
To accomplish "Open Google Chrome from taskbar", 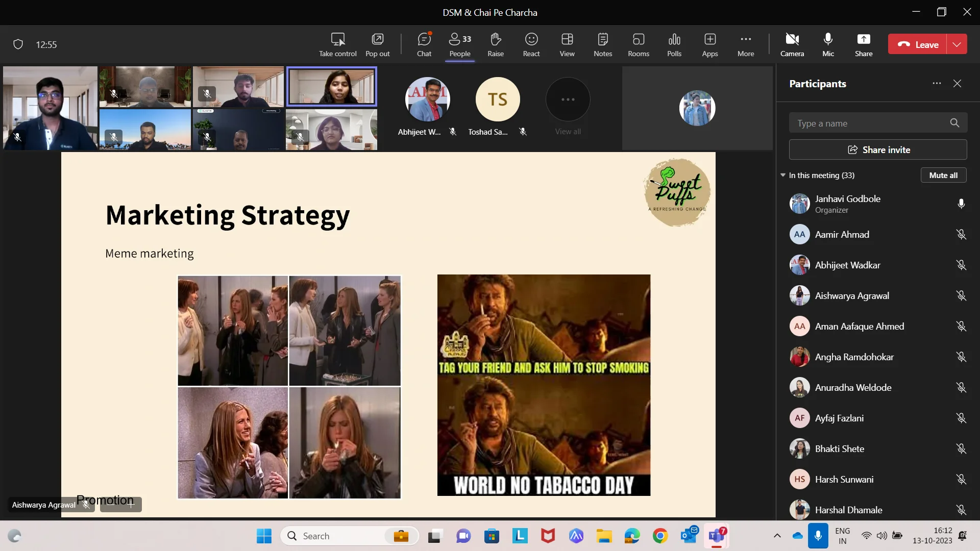I will (x=660, y=536).
